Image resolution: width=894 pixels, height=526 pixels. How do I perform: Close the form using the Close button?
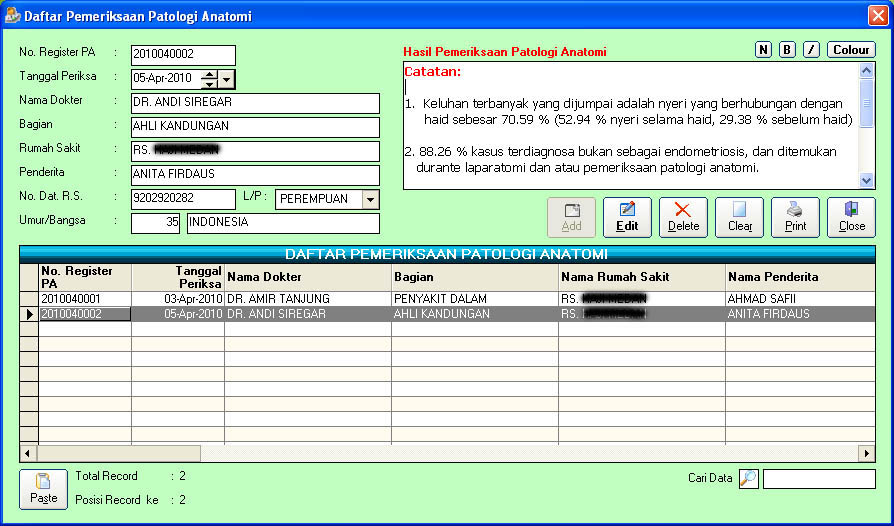pyautogui.click(x=851, y=217)
